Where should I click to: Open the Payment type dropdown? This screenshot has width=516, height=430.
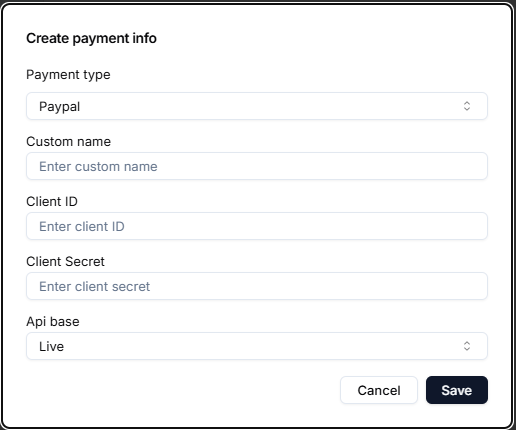click(257, 106)
